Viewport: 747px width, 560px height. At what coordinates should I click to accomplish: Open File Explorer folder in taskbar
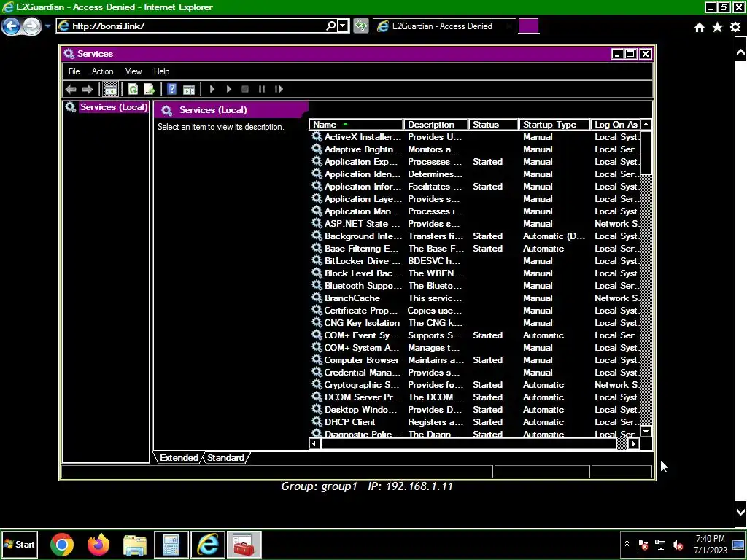(x=135, y=545)
